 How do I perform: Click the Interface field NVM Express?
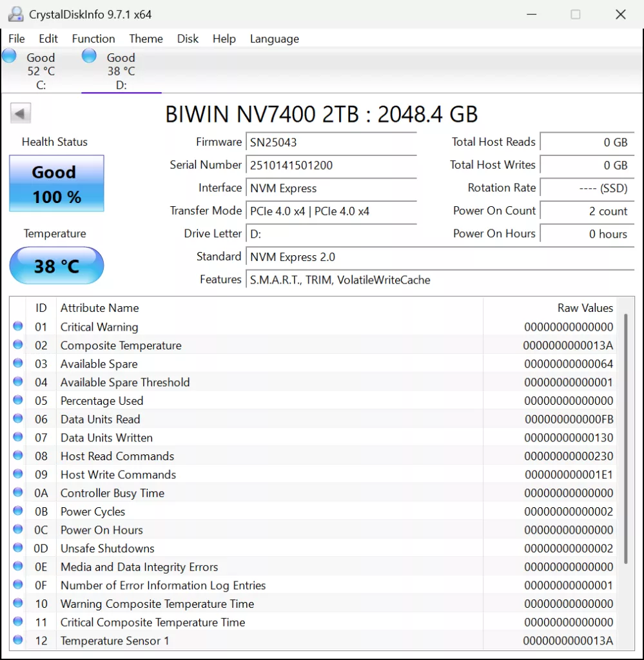tap(331, 188)
